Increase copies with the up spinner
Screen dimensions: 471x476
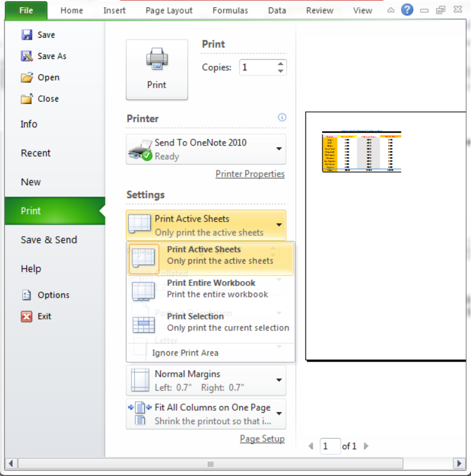281,64
